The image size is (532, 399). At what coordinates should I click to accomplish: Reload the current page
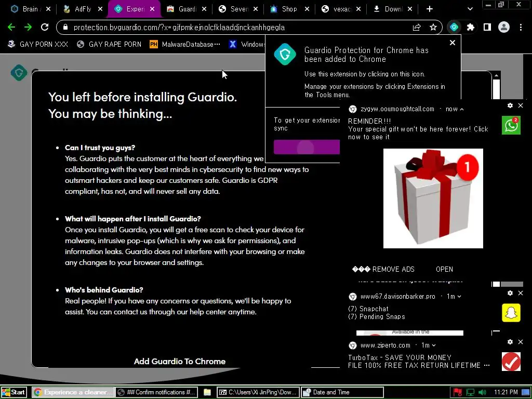click(45, 27)
